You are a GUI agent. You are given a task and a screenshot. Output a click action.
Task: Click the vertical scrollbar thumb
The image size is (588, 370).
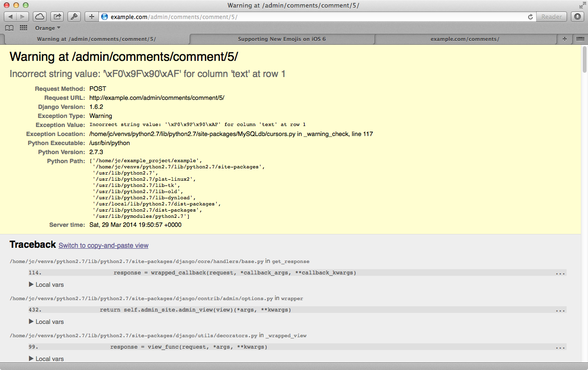point(584,60)
